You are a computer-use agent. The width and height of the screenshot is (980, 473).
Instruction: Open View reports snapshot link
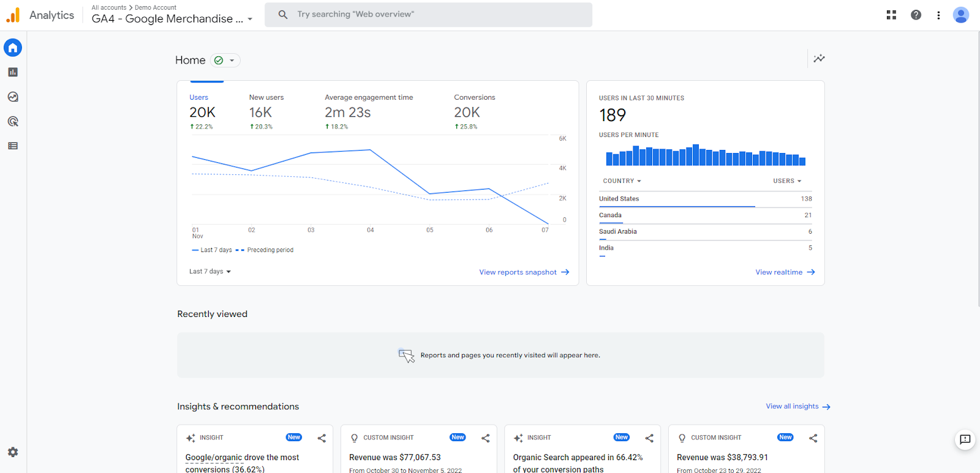tap(524, 272)
